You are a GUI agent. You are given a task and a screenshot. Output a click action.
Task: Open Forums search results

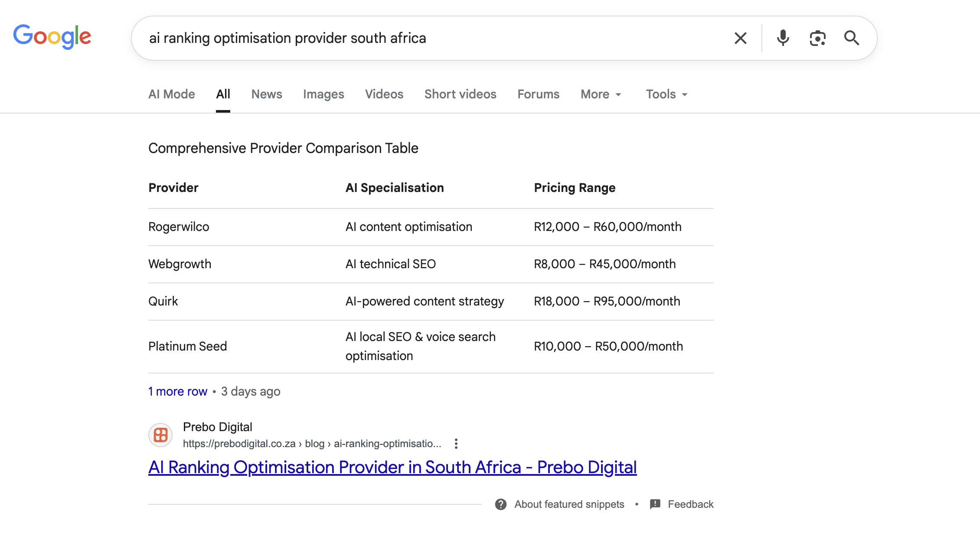[x=538, y=94]
